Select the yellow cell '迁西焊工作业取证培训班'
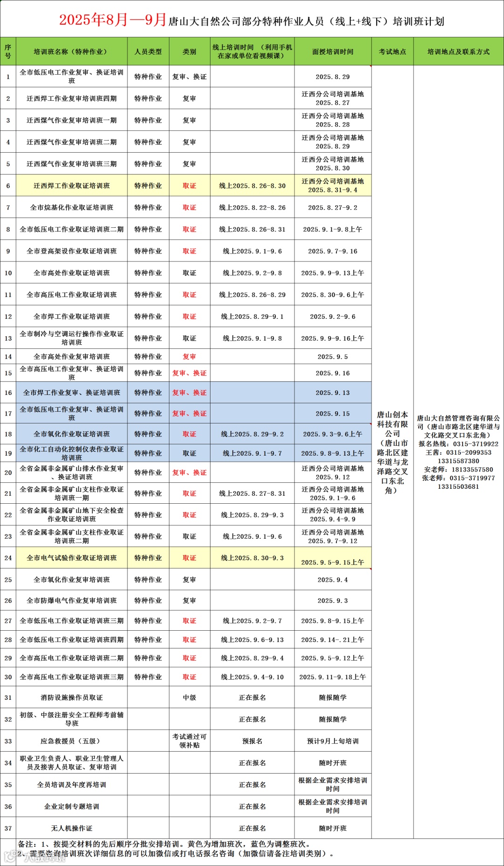The width and height of the screenshot is (504, 866). tap(71, 186)
